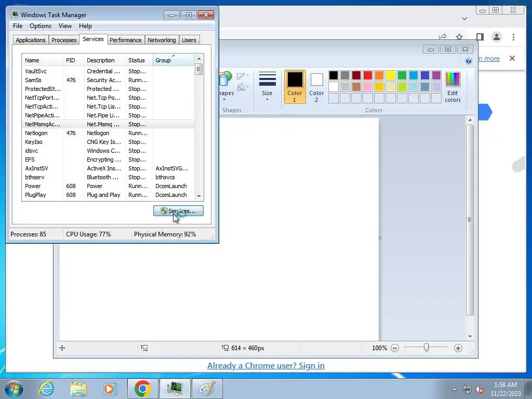Click Edit colors in Paint

click(x=453, y=87)
